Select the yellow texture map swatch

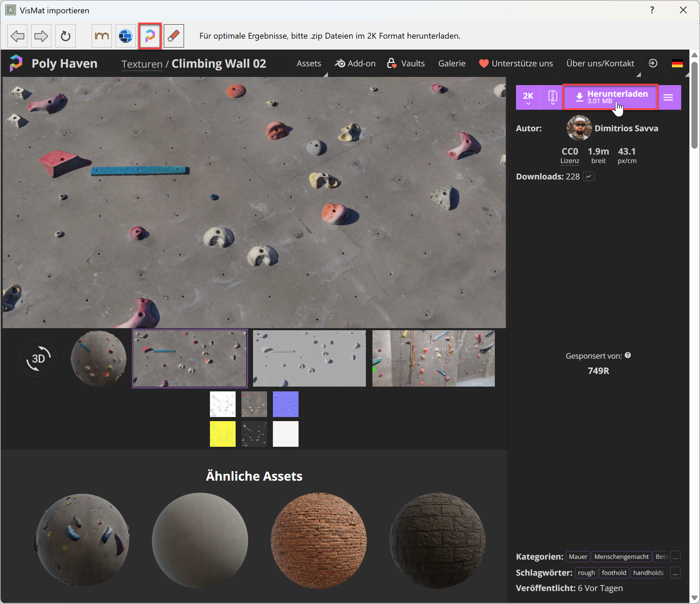pos(223,434)
